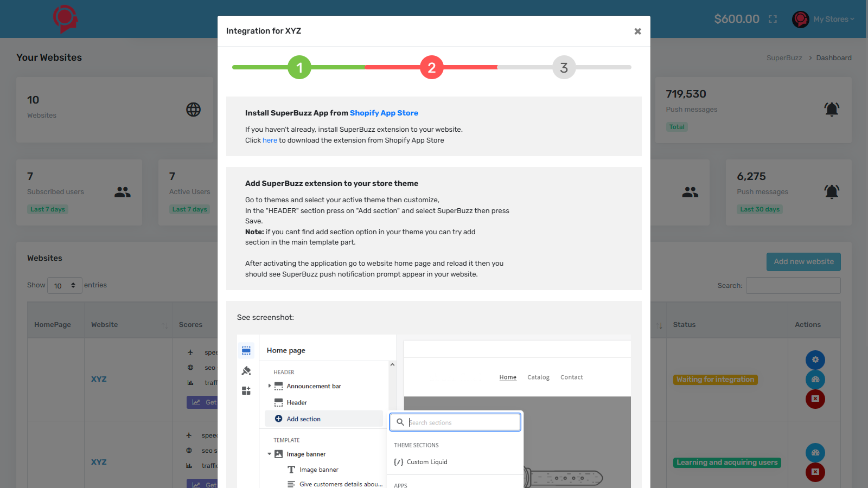Click Last 7 days badge under Subscribed users
The image size is (868, 488).
point(48,209)
